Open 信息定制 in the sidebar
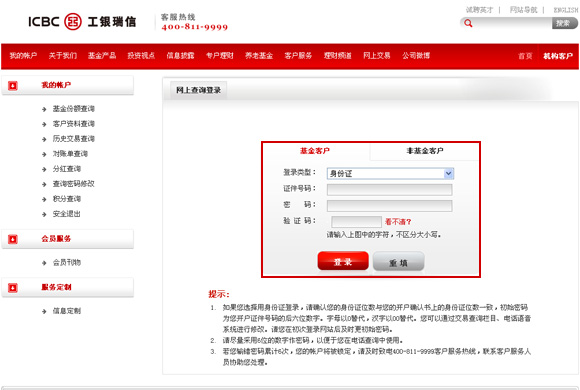The height and width of the screenshot is (390, 580). coord(67,311)
